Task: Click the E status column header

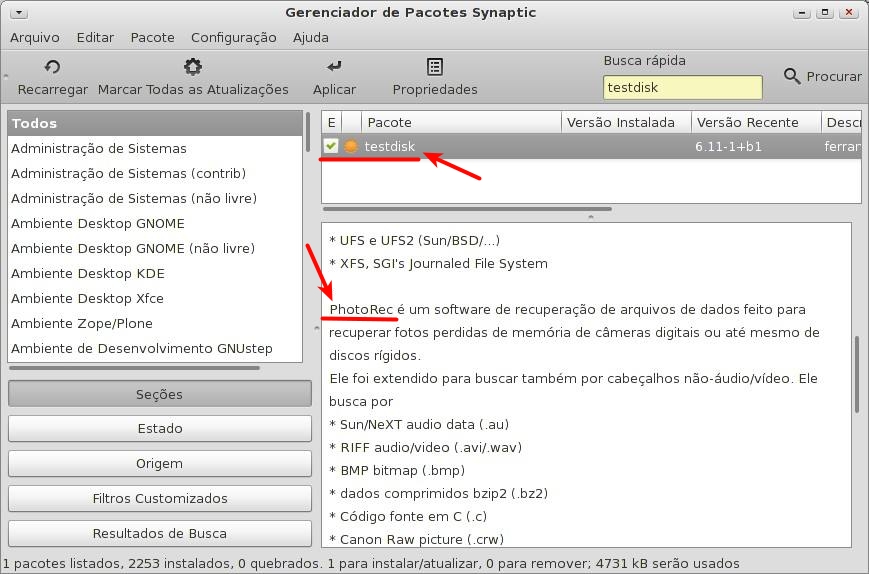Action: [x=331, y=122]
